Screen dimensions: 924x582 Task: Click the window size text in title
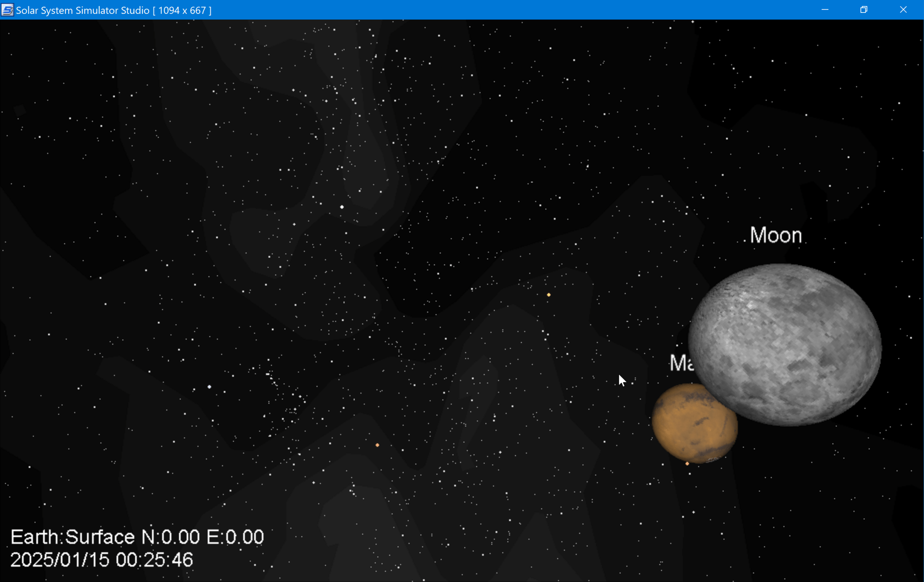[182, 10]
